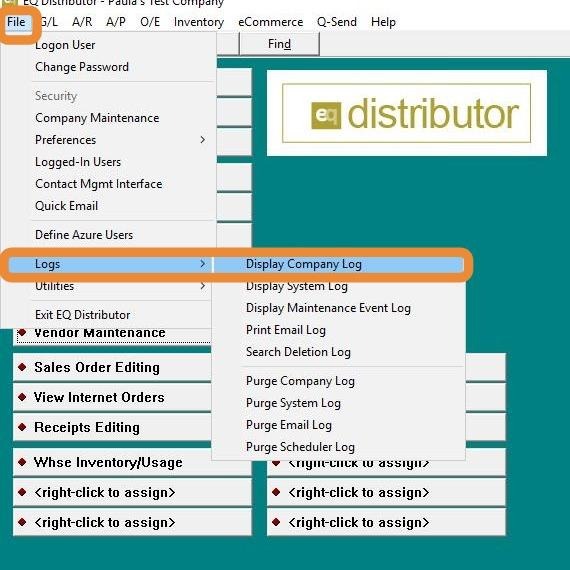The width and height of the screenshot is (570, 570).
Task: Click the eq distributor logo
Action: (406, 113)
